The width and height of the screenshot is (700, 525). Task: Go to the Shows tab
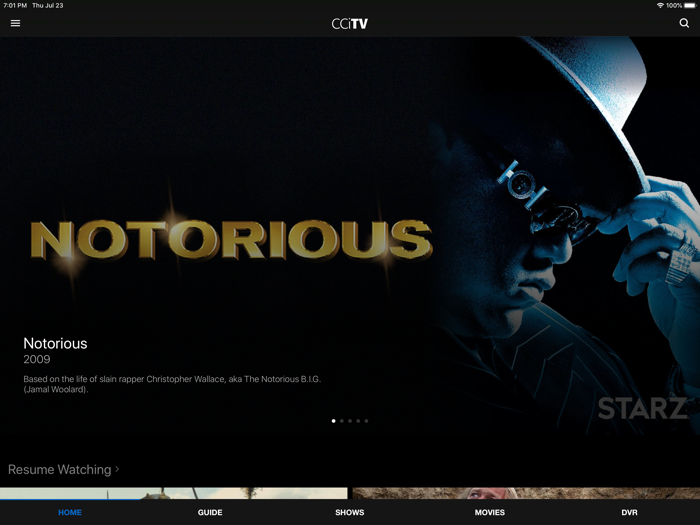(x=350, y=512)
